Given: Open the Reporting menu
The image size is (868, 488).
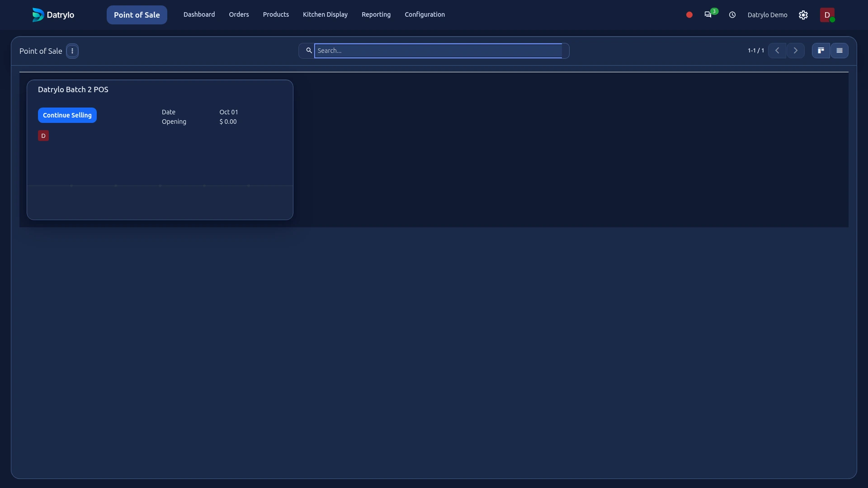Looking at the screenshot, I should click(x=376, y=14).
